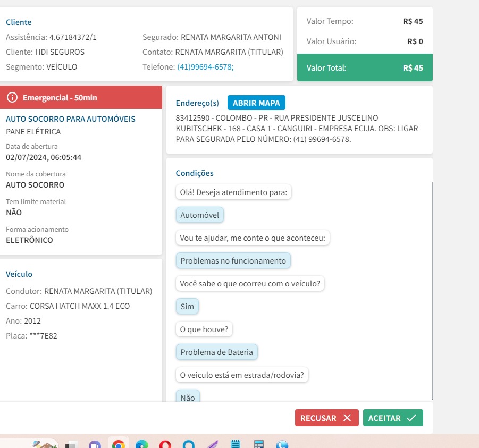
Task: Click the 'Tem limite material' value 'NÃO'
Action: tap(14, 213)
